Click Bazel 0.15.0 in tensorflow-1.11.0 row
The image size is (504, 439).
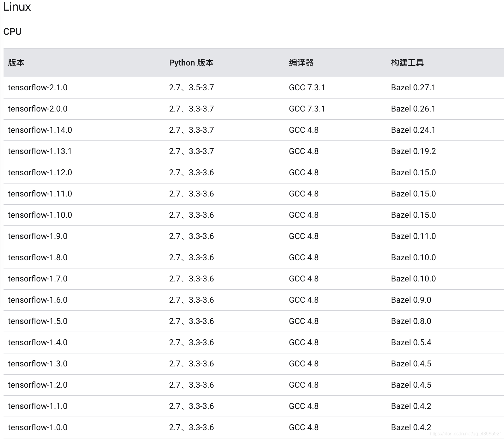[x=413, y=194]
